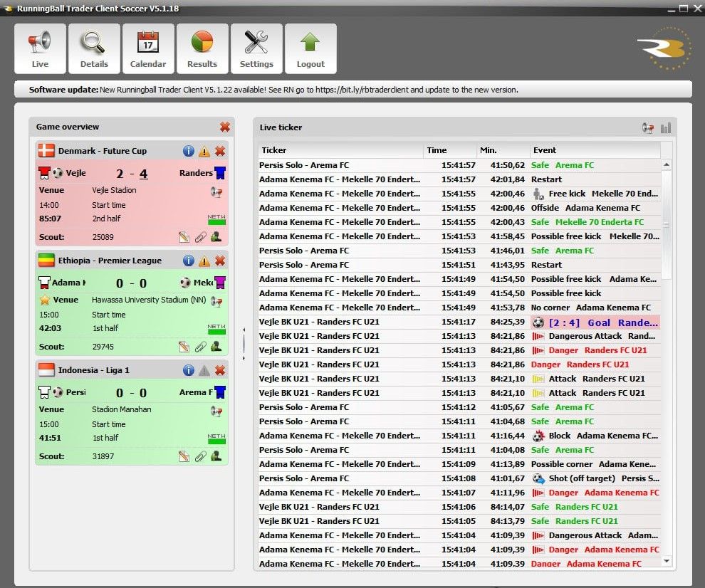Click the warning icon on Denmark - Future Cup
This screenshot has width=705, height=588.
point(204,151)
